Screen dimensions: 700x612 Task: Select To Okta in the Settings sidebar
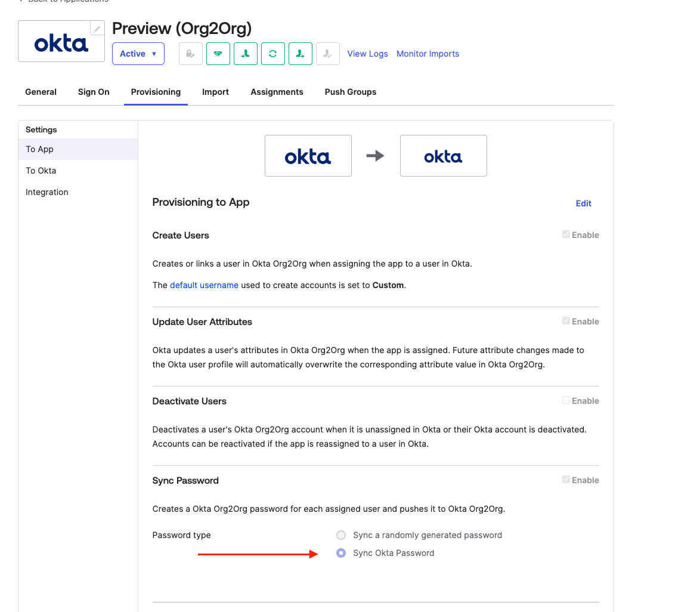point(78,171)
